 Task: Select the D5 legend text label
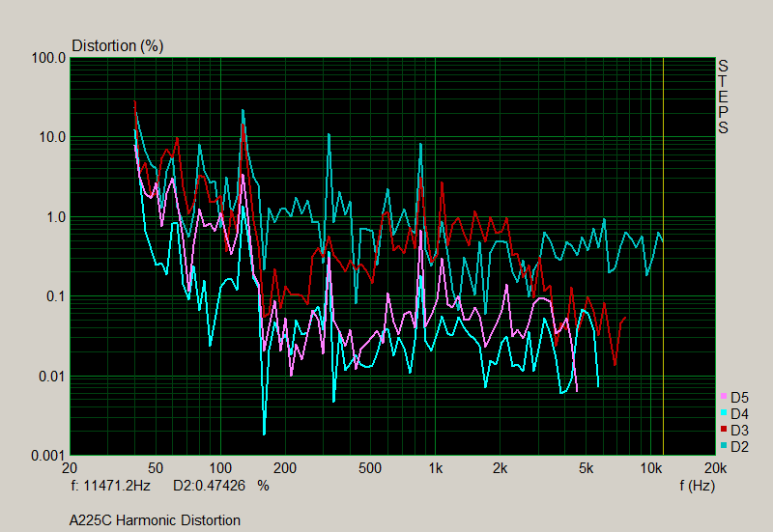point(740,397)
